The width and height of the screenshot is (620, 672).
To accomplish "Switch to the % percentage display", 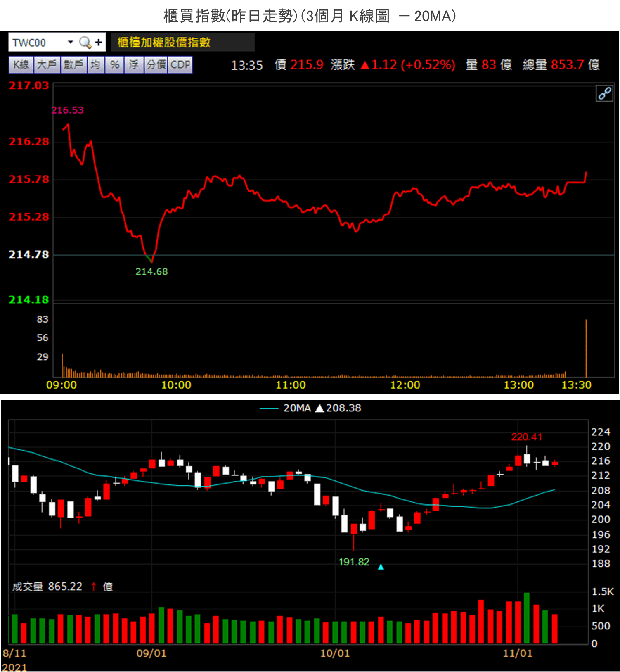I will coord(115,65).
